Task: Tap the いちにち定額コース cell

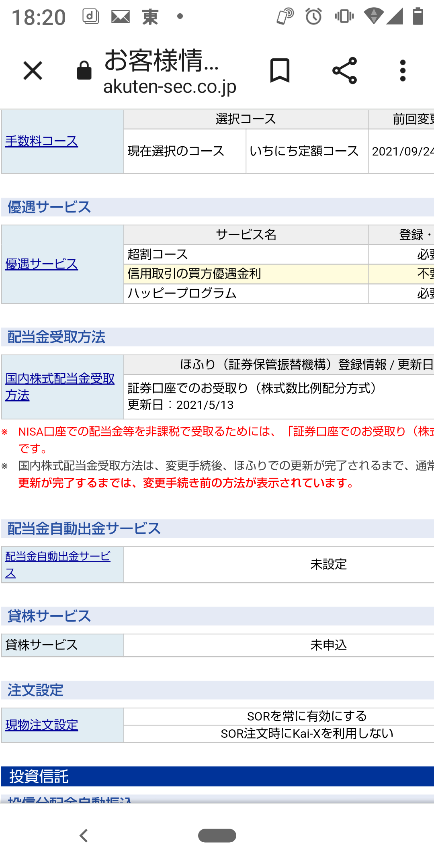Action: pos(304,151)
